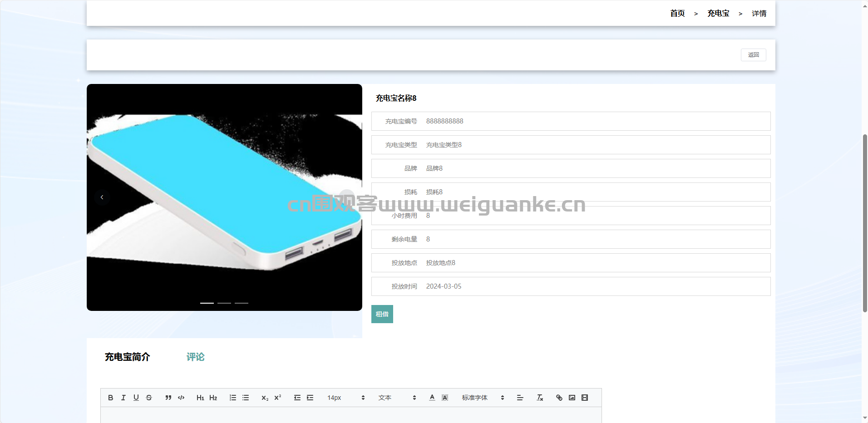Insert an image into the comment
Image resolution: width=868 pixels, height=423 pixels.
[572, 398]
